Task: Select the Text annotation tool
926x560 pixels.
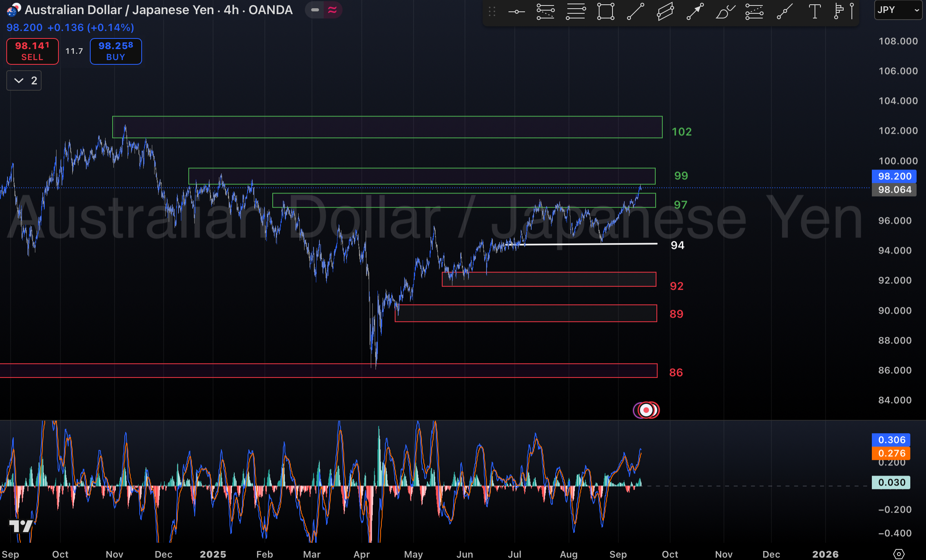Action: click(815, 11)
